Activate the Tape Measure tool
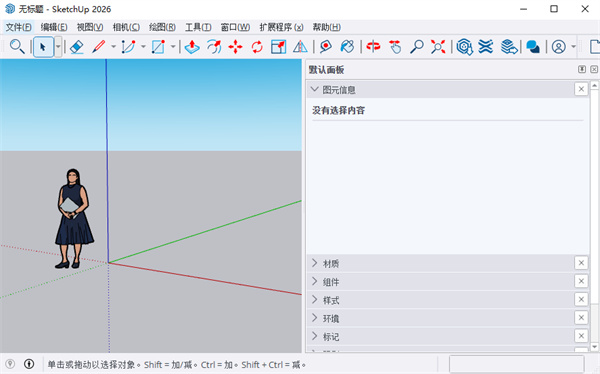The width and height of the screenshot is (600, 374). tap(326, 47)
